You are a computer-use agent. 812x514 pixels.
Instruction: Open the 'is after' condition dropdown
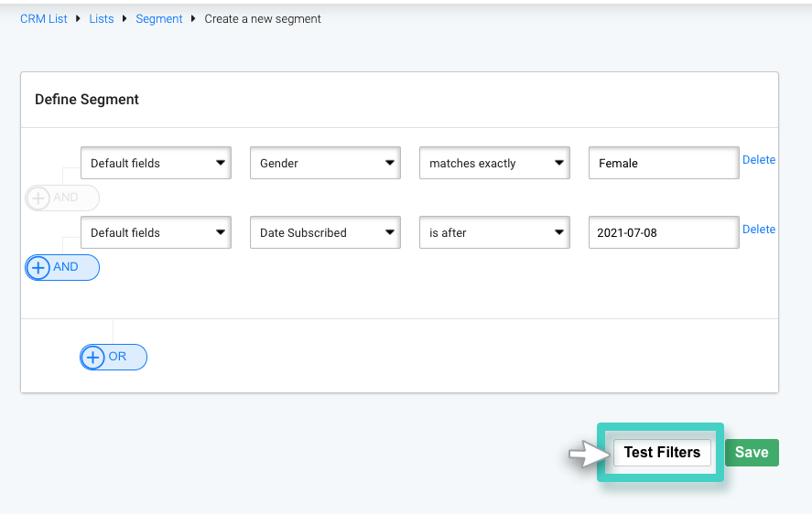[x=494, y=232]
